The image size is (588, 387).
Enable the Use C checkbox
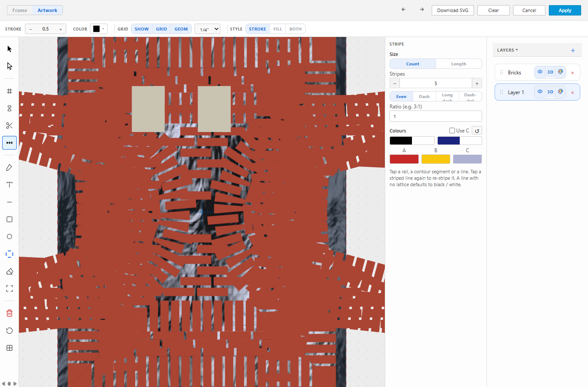pyautogui.click(x=452, y=130)
